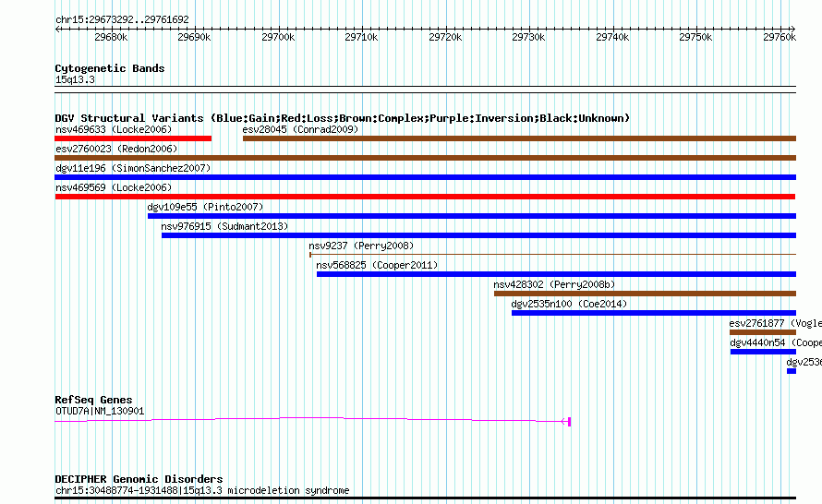Click the 29750k ruler position
The height and width of the screenshot is (504, 822).
696,37
